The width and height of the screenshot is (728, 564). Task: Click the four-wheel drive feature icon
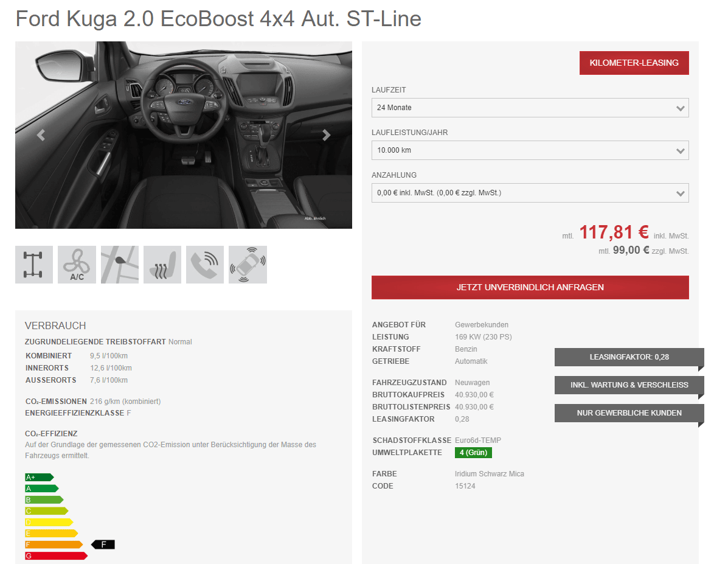tap(34, 264)
